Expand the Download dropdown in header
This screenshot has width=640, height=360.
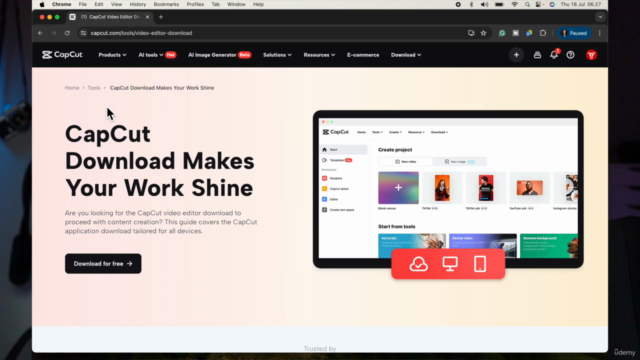tap(406, 55)
